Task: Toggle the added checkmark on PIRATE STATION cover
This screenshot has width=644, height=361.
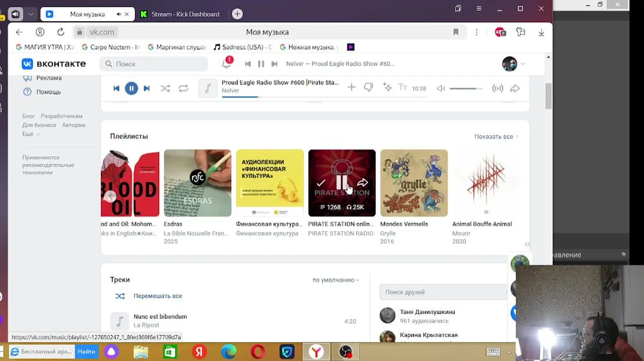Action: (x=321, y=183)
